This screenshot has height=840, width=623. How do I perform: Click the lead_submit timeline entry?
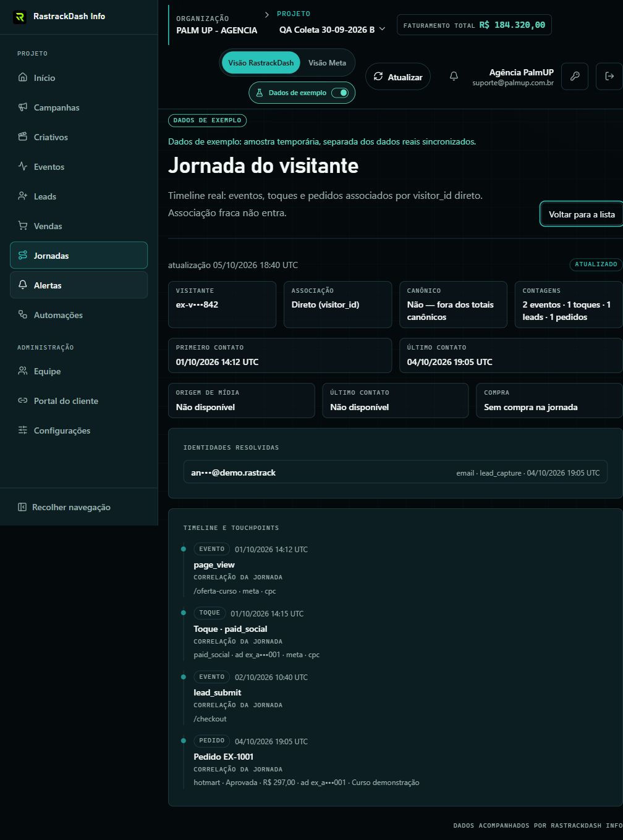217,692
